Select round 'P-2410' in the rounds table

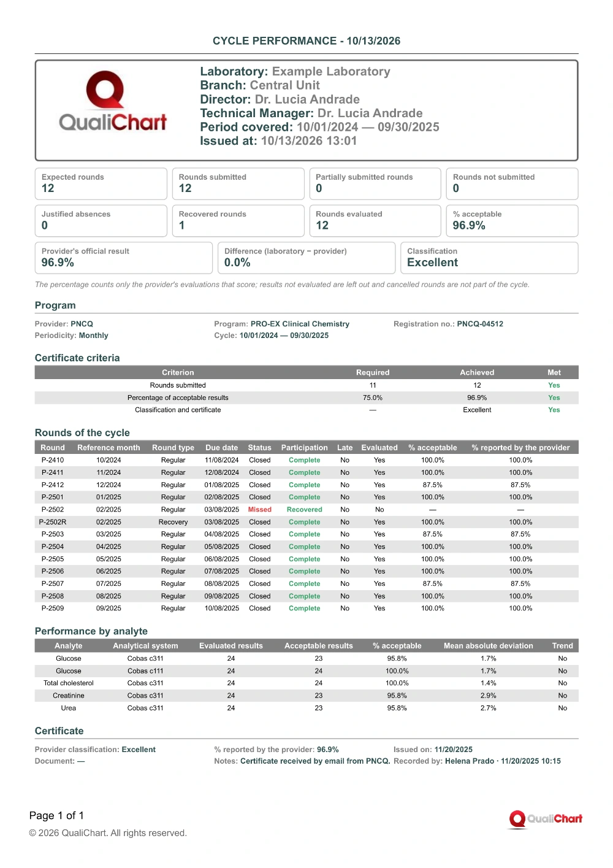pyautogui.click(x=53, y=460)
